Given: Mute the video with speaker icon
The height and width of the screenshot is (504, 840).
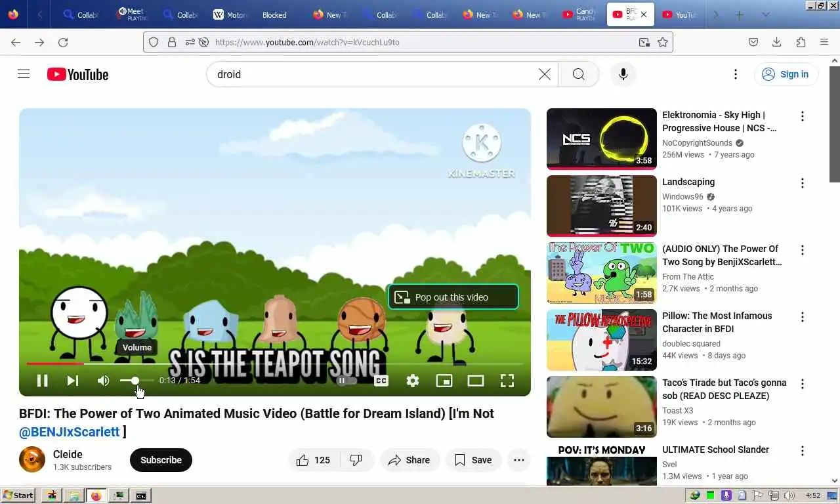Looking at the screenshot, I should [x=103, y=381].
